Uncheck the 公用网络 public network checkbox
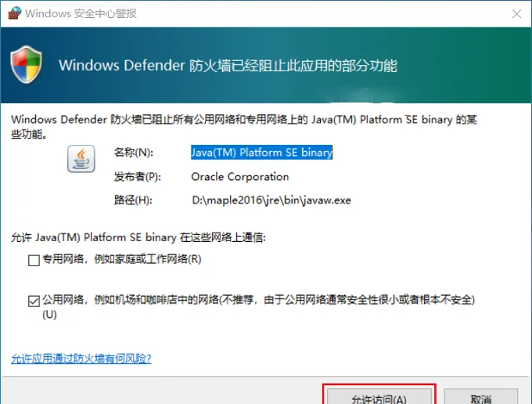 pos(34,301)
